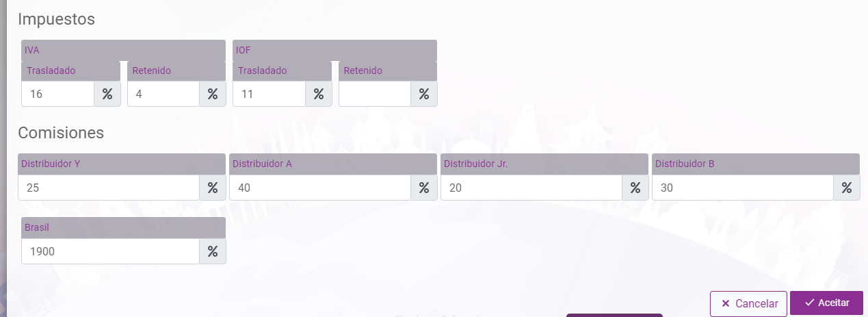Click the percent icon for Distribuidor Jr.
The width and height of the screenshot is (868, 317).
[x=635, y=188]
